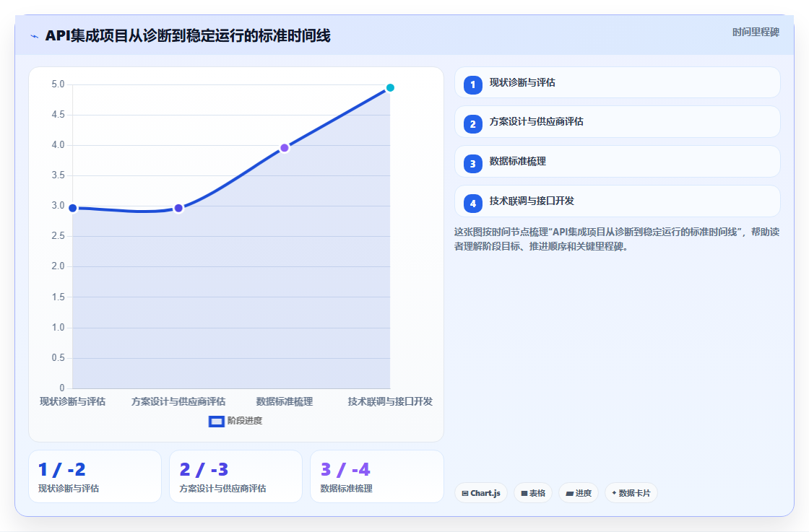Click the 时间里程碑 label in header
Viewport: 809px width, 532px height.
tap(756, 32)
